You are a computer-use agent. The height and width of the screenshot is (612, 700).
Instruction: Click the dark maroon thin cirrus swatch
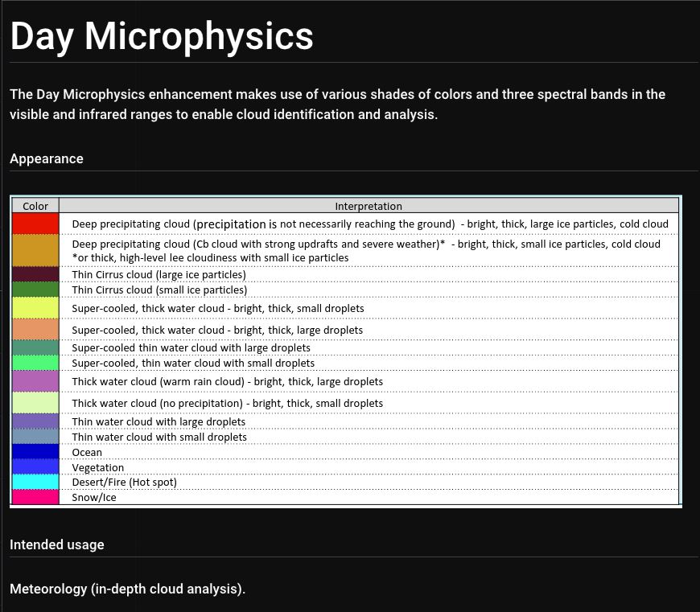(35, 274)
